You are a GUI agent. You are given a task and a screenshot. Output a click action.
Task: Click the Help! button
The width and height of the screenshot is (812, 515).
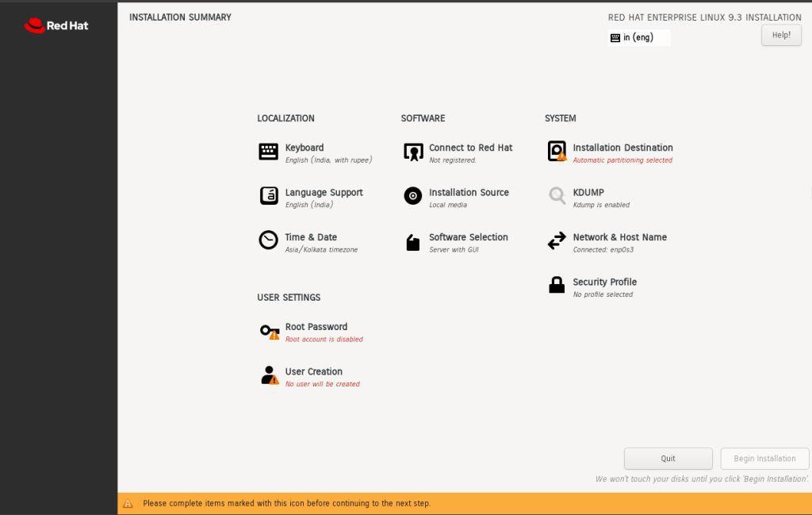[x=781, y=35]
